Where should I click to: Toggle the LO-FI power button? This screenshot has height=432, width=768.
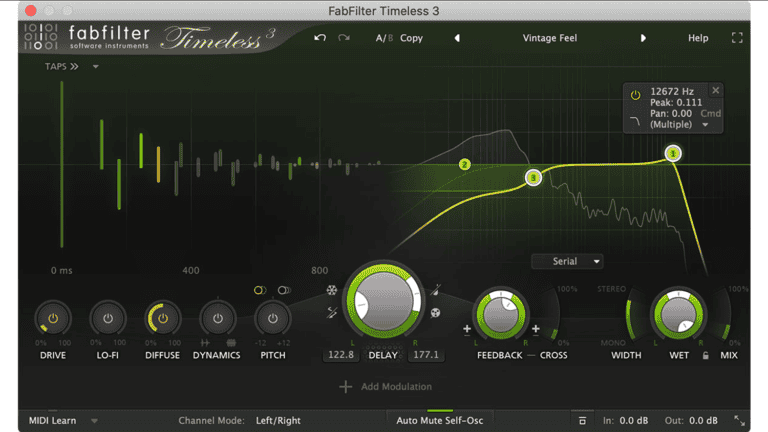(x=108, y=318)
